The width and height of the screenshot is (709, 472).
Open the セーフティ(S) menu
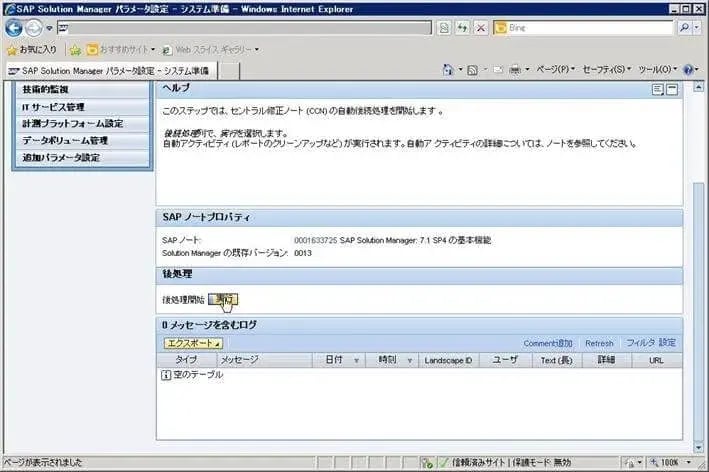[606, 70]
